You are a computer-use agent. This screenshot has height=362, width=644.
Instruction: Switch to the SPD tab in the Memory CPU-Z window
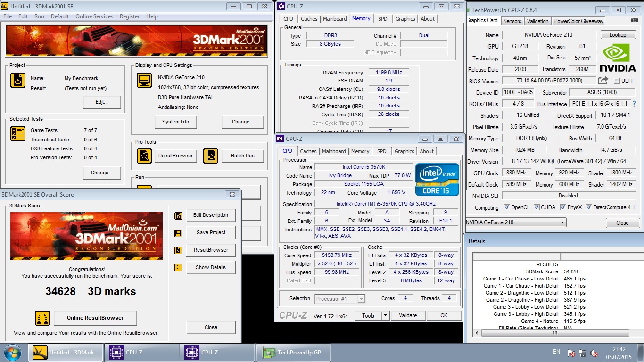(382, 19)
